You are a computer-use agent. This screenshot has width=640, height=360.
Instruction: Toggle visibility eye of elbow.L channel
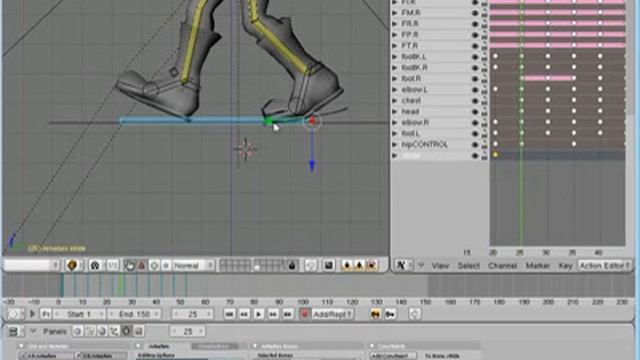(475, 90)
